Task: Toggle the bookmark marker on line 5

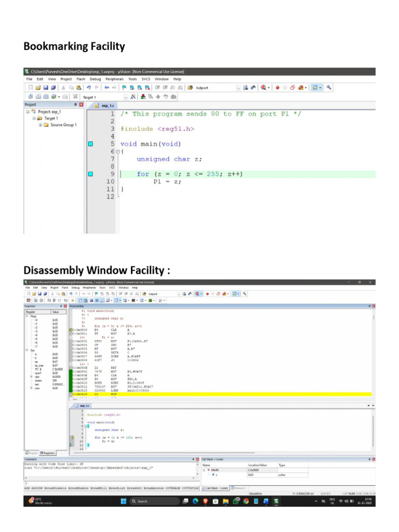Action: (x=90, y=144)
